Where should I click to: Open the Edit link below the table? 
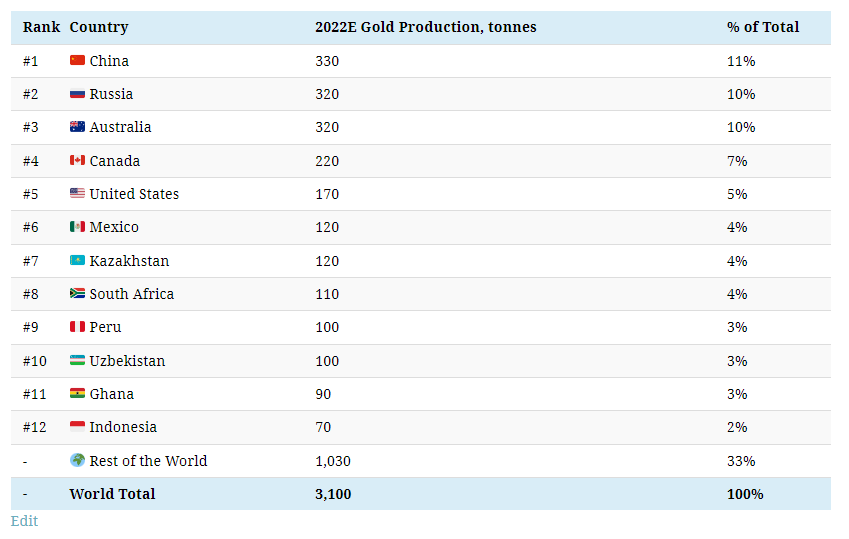point(24,521)
